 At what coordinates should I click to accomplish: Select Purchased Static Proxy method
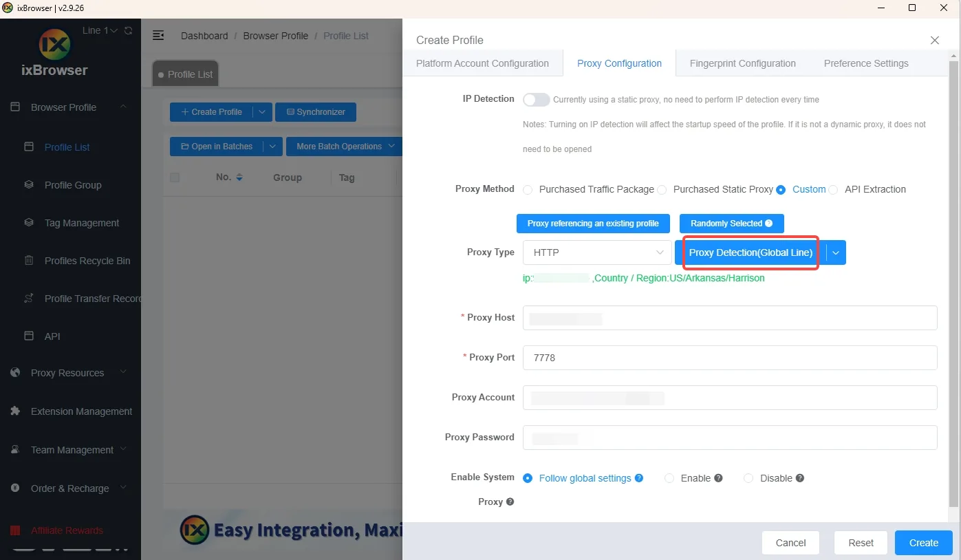[x=662, y=190]
